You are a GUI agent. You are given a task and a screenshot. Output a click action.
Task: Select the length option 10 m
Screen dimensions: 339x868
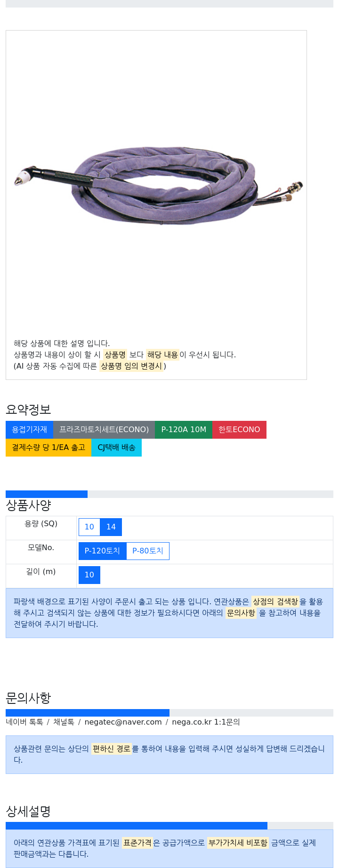tap(89, 575)
